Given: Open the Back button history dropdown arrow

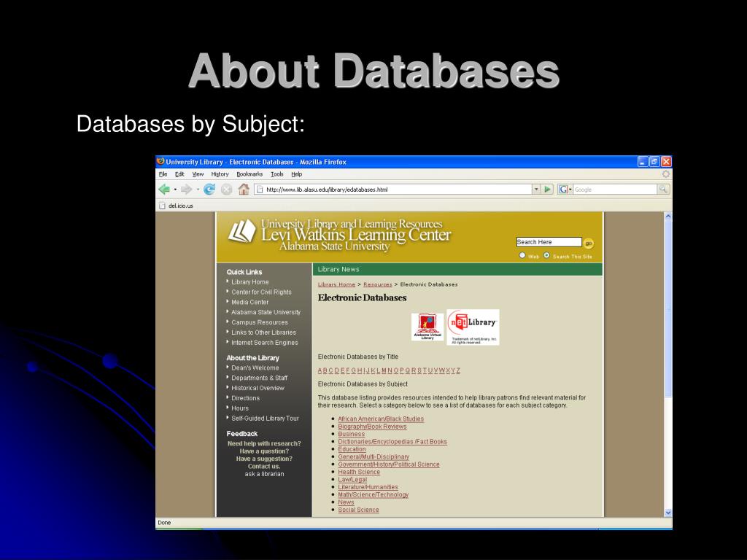Looking at the screenshot, I should tap(175, 190).
